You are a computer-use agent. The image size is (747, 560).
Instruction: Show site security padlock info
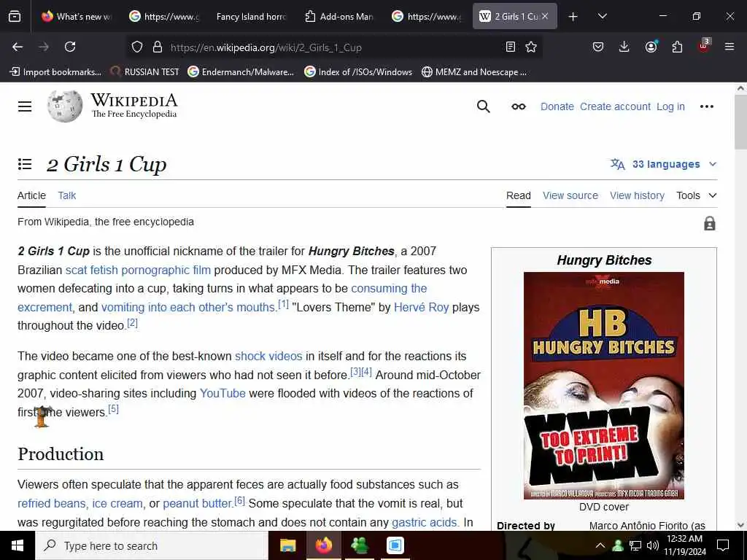click(158, 47)
